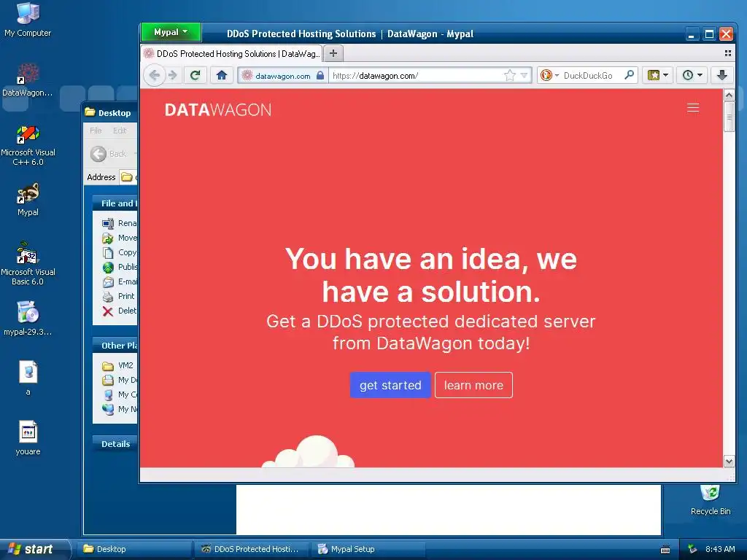This screenshot has width=747, height=560.
Task: Open the downloads arrow icon
Action: (722, 75)
